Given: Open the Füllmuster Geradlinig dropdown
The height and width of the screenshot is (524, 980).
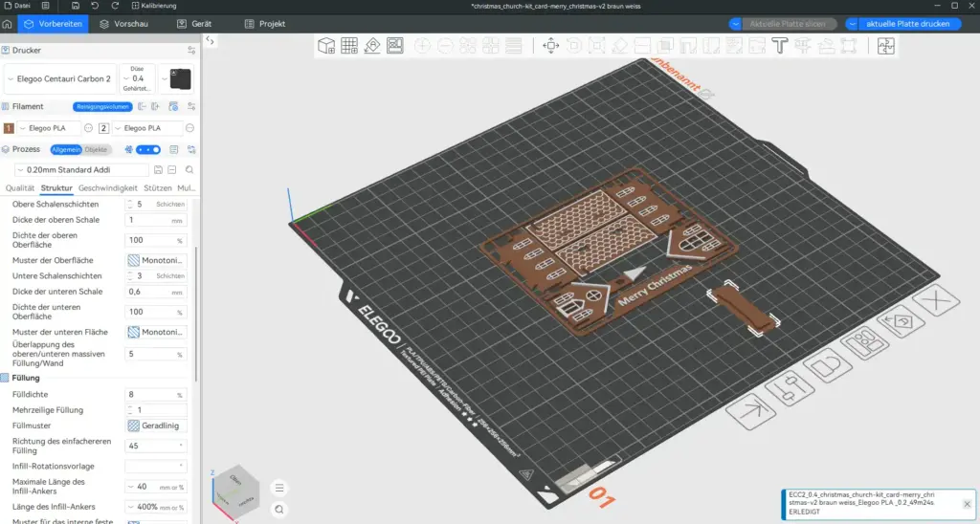Looking at the screenshot, I should coord(156,426).
